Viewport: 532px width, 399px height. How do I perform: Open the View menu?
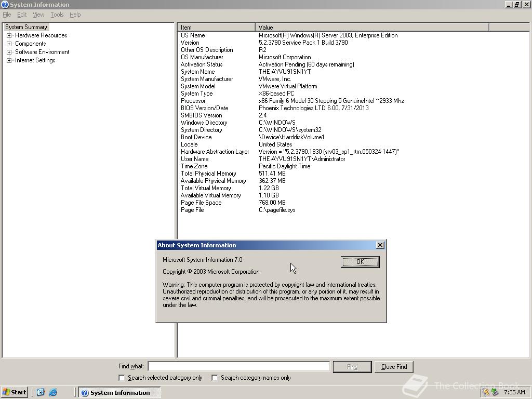(x=38, y=15)
